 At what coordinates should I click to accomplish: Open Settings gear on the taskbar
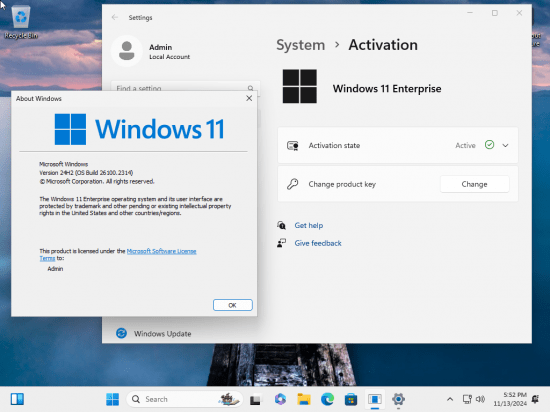(398, 399)
